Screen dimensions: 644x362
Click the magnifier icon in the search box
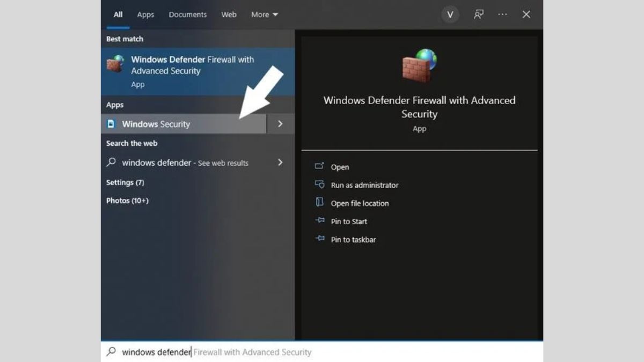(111, 352)
